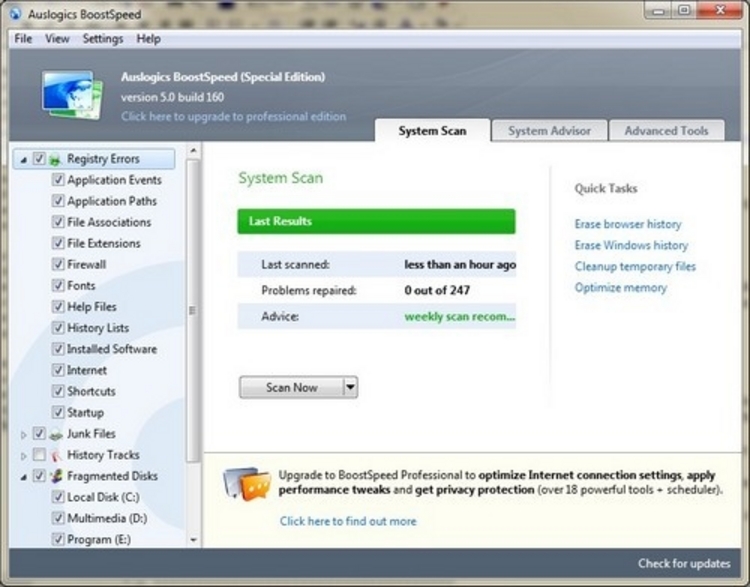Open the Help menu
Image resolution: width=750 pixels, height=587 pixels.
tap(148, 39)
